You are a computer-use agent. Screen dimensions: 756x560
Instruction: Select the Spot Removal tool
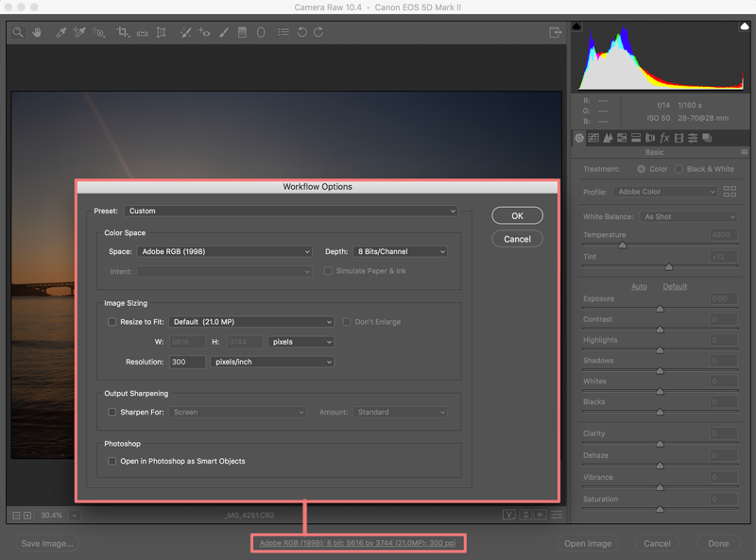[185, 32]
